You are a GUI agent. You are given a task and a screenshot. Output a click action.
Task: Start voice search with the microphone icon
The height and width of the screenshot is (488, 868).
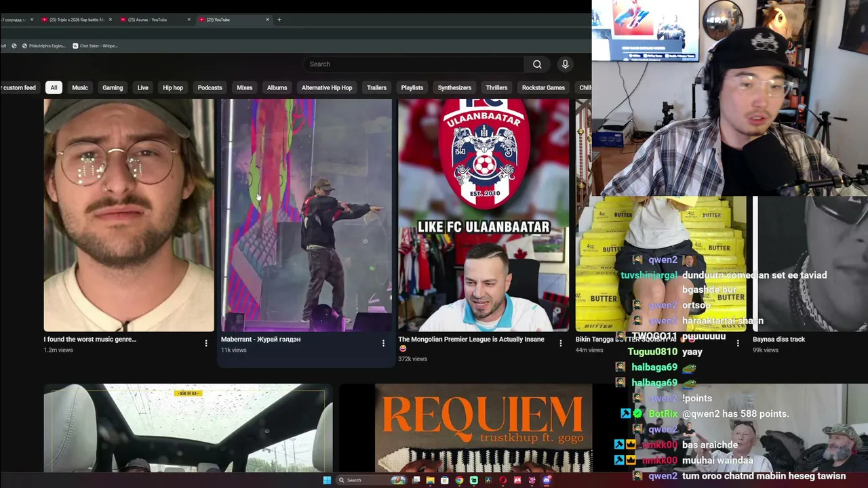(x=565, y=64)
